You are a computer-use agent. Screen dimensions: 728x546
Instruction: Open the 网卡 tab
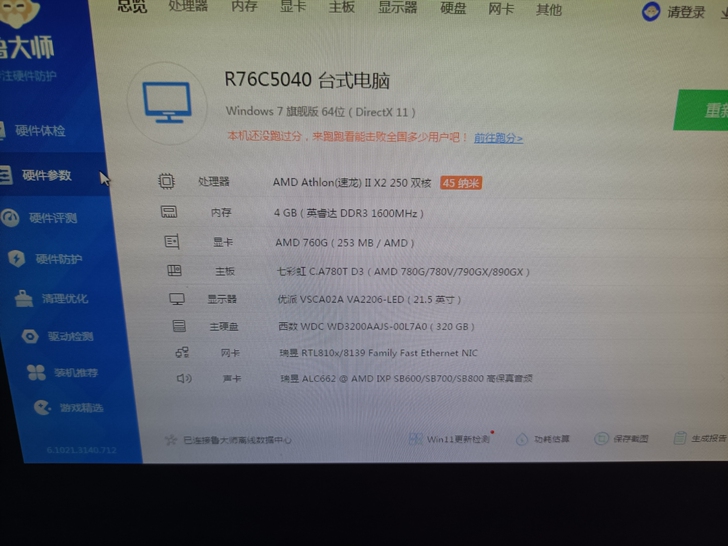(501, 9)
